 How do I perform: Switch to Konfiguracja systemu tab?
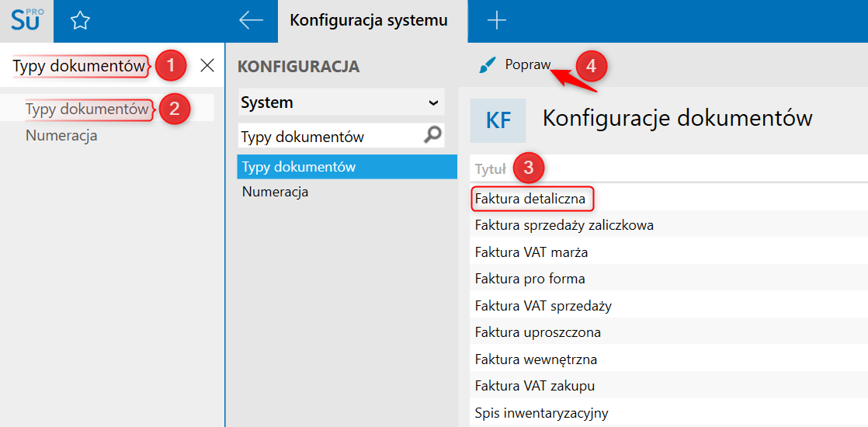pyautogui.click(x=369, y=21)
